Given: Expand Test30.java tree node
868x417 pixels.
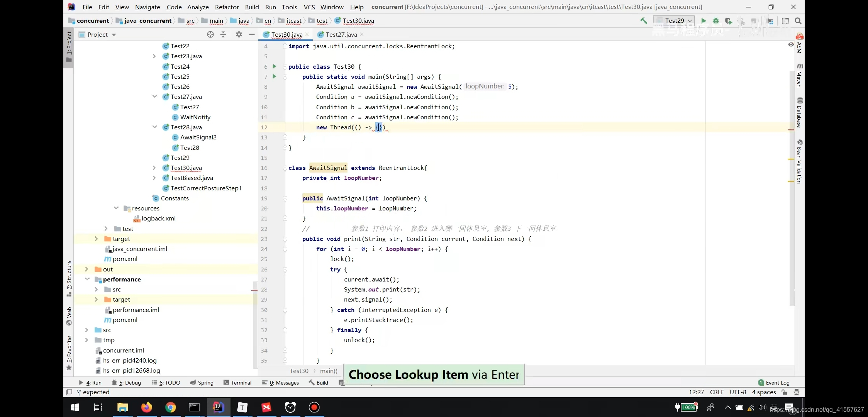Looking at the screenshot, I should [154, 168].
